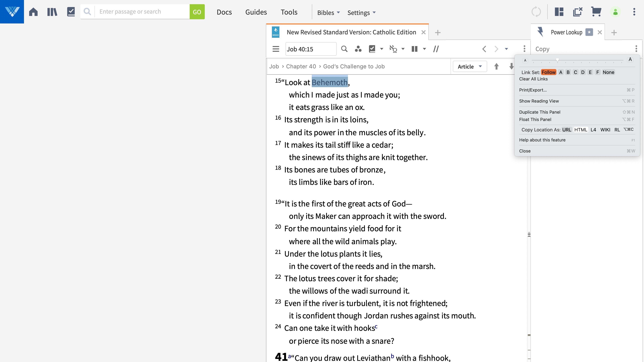Select Float This Panel
Image resolution: width=644 pixels, height=362 pixels.
(577, 119)
